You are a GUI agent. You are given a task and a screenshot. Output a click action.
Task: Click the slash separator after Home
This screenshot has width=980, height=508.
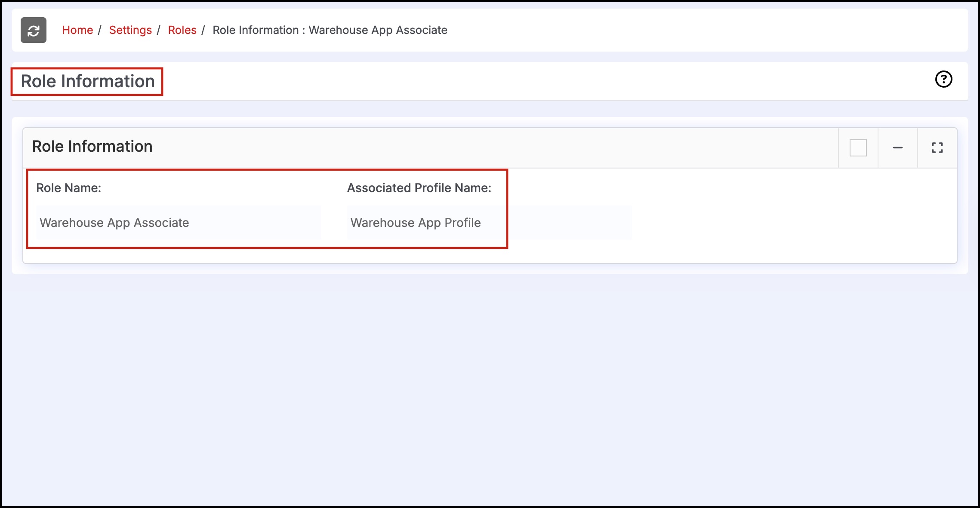pos(99,30)
